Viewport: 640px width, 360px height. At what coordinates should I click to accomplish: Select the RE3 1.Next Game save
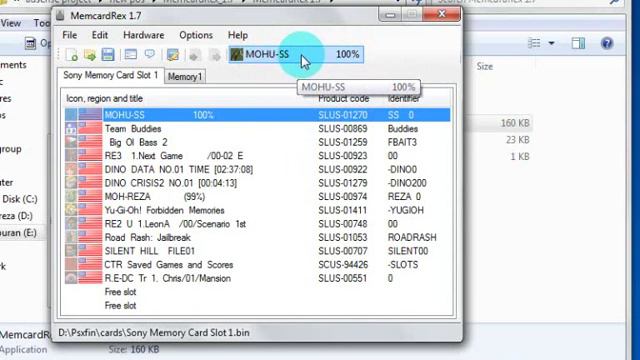(x=258, y=156)
